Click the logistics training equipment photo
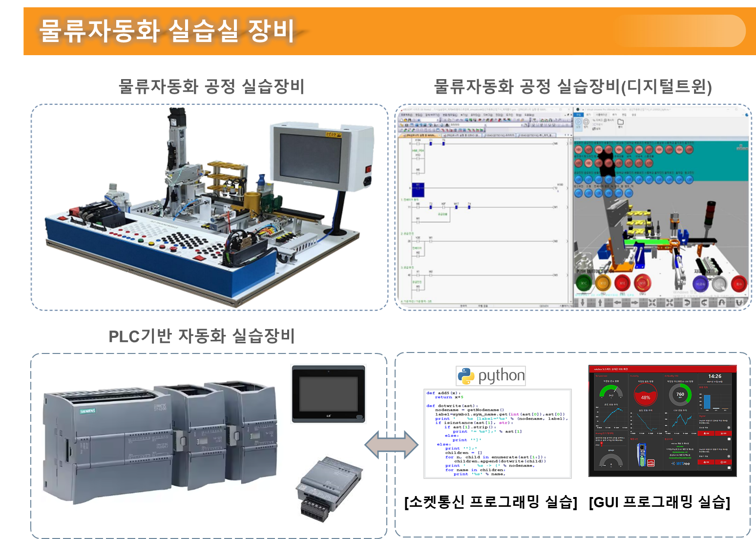Screen dimensions: 756x539 (x=210, y=207)
